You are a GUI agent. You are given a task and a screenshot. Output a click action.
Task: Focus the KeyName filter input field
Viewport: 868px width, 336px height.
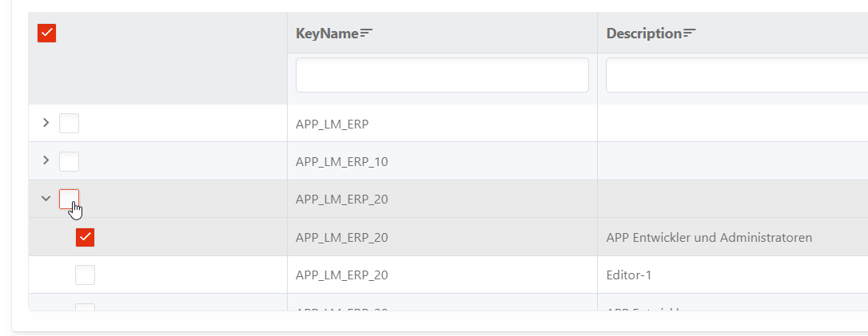pyautogui.click(x=442, y=75)
